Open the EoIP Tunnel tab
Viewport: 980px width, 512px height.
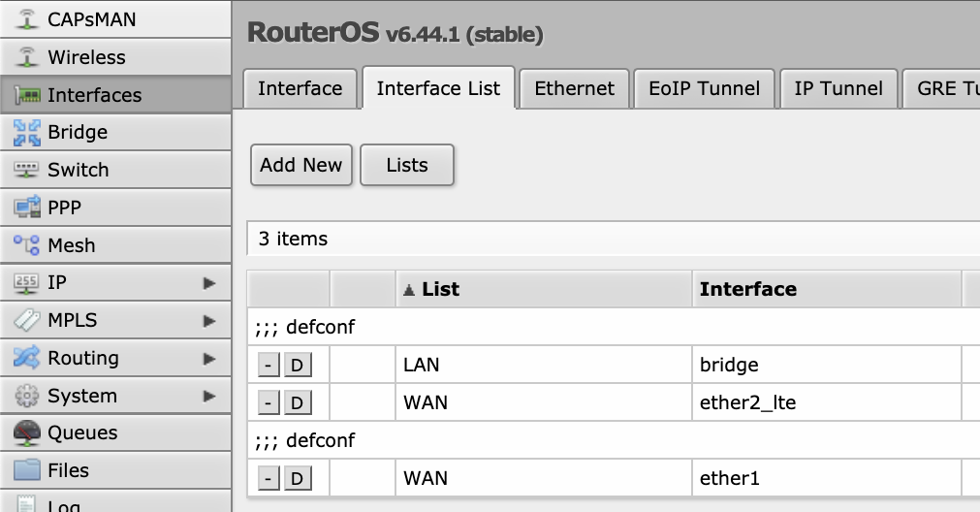705,89
